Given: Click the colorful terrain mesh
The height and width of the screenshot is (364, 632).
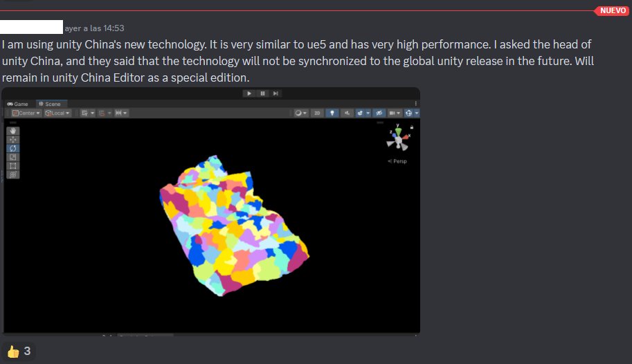Looking at the screenshot, I should [x=234, y=226].
